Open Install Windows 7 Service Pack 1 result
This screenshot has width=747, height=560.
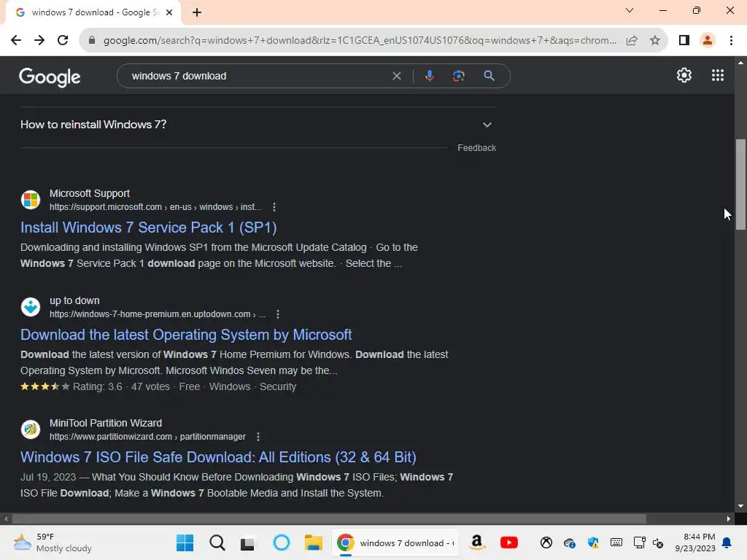[x=149, y=227]
